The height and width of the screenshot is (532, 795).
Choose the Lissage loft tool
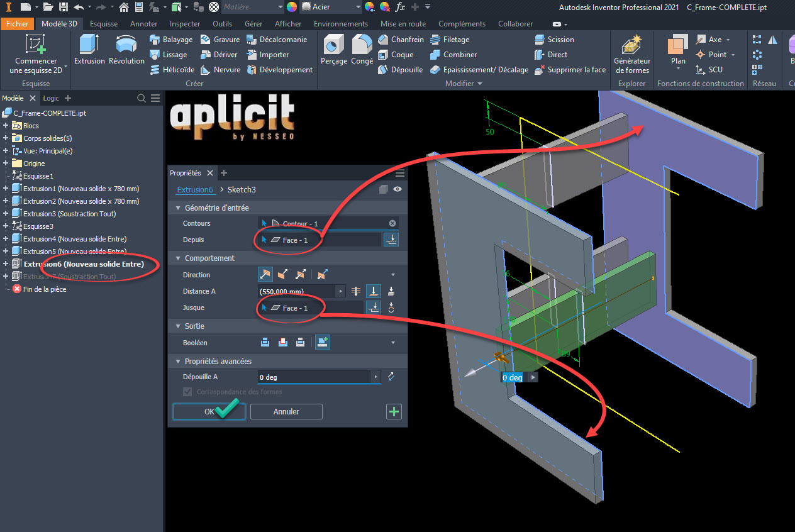[168, 55]
